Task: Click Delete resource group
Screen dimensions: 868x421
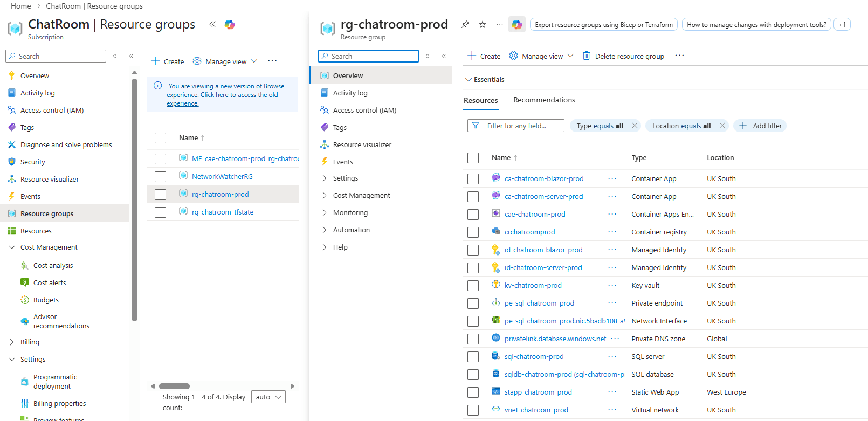Action: (623, 56)
